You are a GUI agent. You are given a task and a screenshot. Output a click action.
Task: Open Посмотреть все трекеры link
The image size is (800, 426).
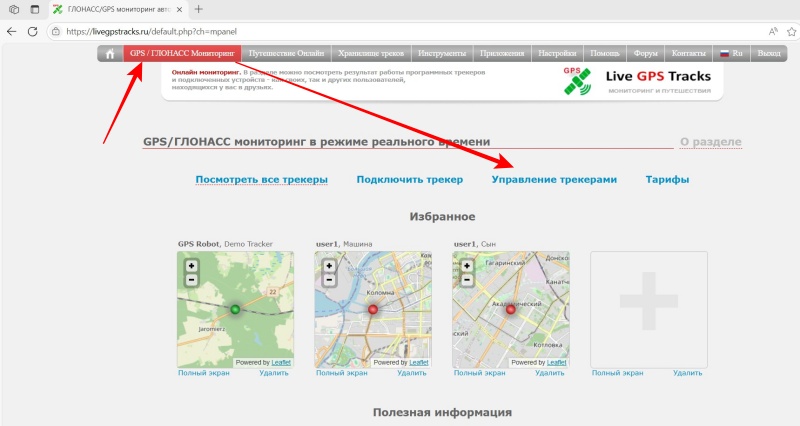(x=261, y=180)
